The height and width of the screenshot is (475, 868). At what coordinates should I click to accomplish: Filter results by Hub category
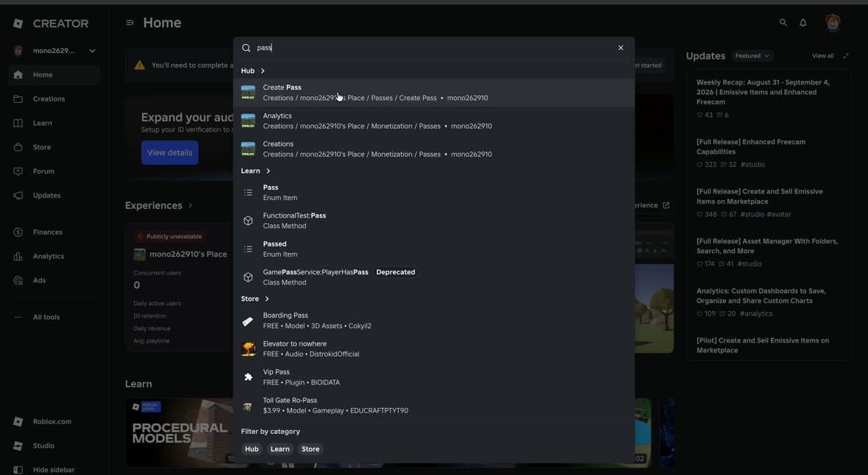tap(252, 449)
